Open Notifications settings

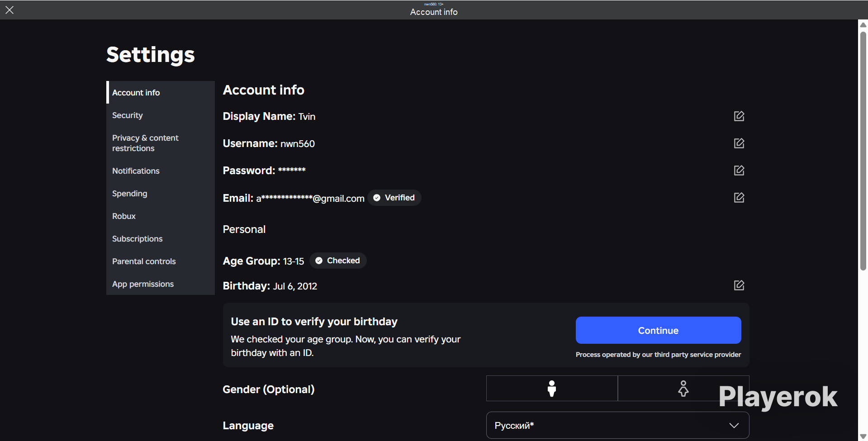[x=161, y=171]
